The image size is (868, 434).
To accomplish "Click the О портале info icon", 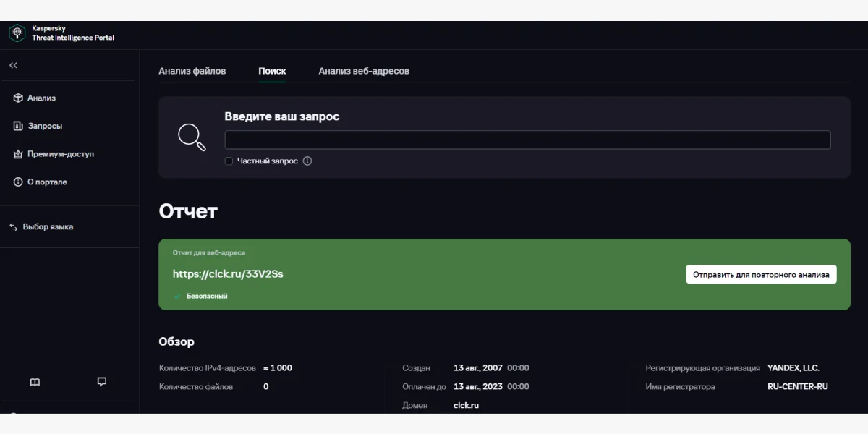I will tap(18, 182).
